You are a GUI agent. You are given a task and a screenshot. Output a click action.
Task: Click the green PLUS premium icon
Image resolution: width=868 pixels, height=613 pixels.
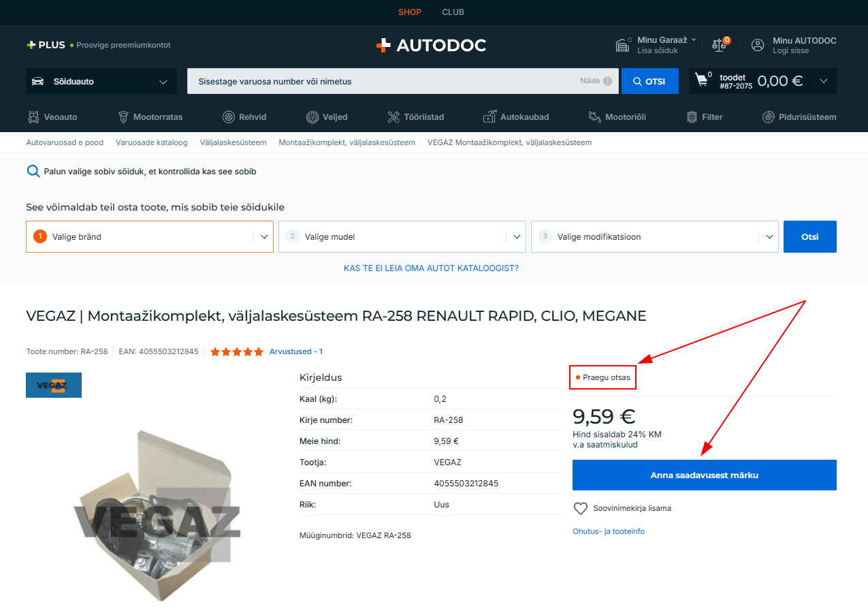[x=31, y=45]
